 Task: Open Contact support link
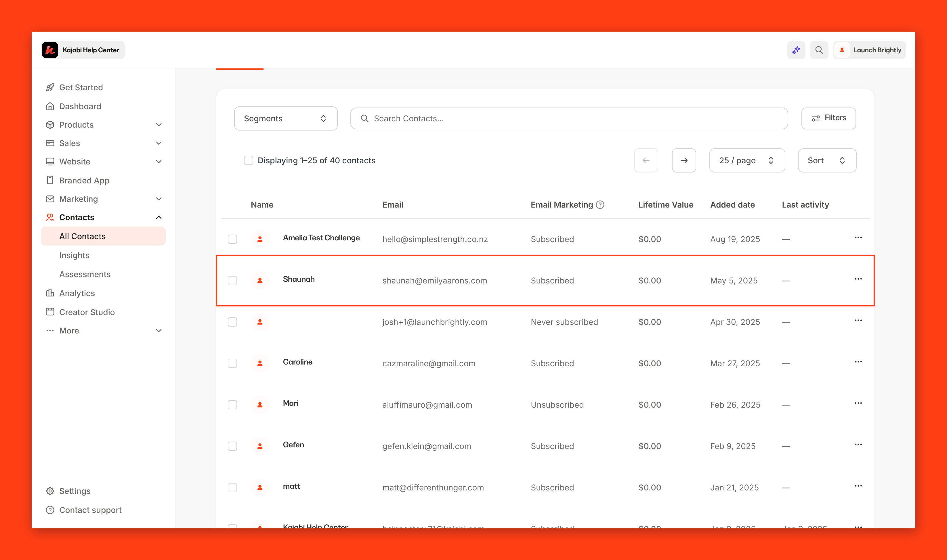(x=90, y=510)
